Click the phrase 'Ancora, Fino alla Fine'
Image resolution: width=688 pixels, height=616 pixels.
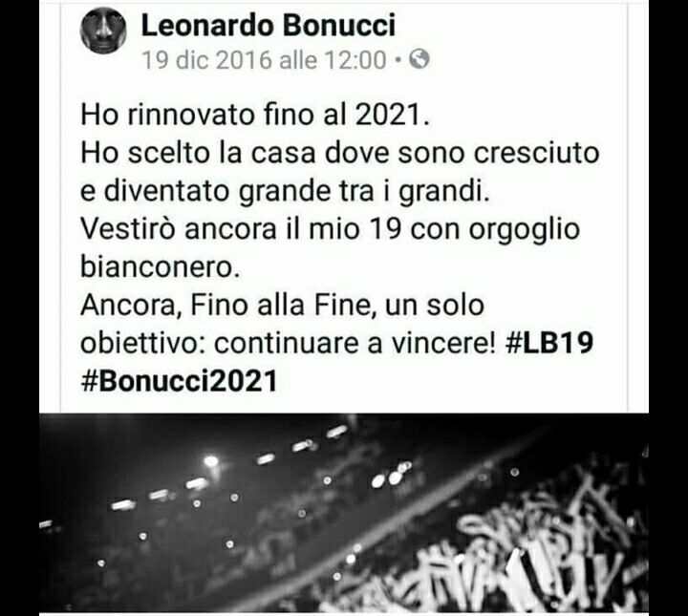point(226,305)
